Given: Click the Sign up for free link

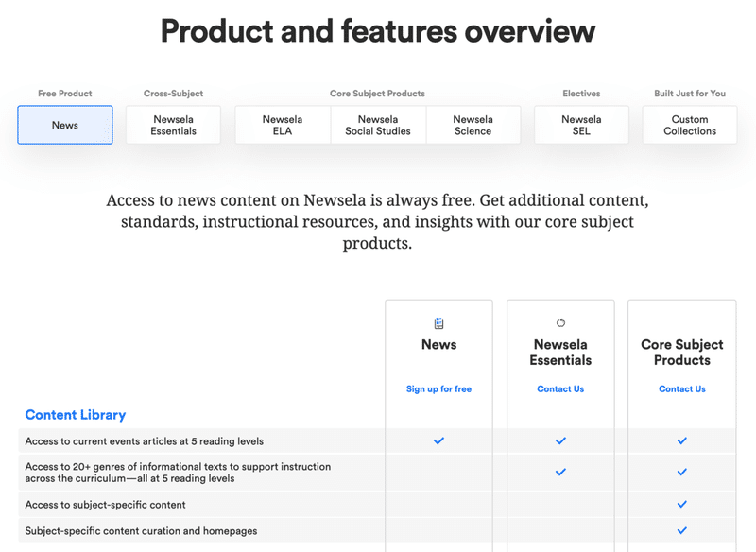Looking at the screenshot, I should click(438, 389).
